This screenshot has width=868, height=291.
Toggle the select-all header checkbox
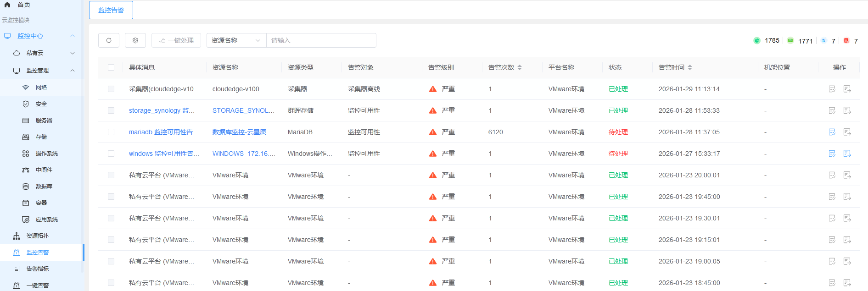pyautogui.click(x=111, y=67)
